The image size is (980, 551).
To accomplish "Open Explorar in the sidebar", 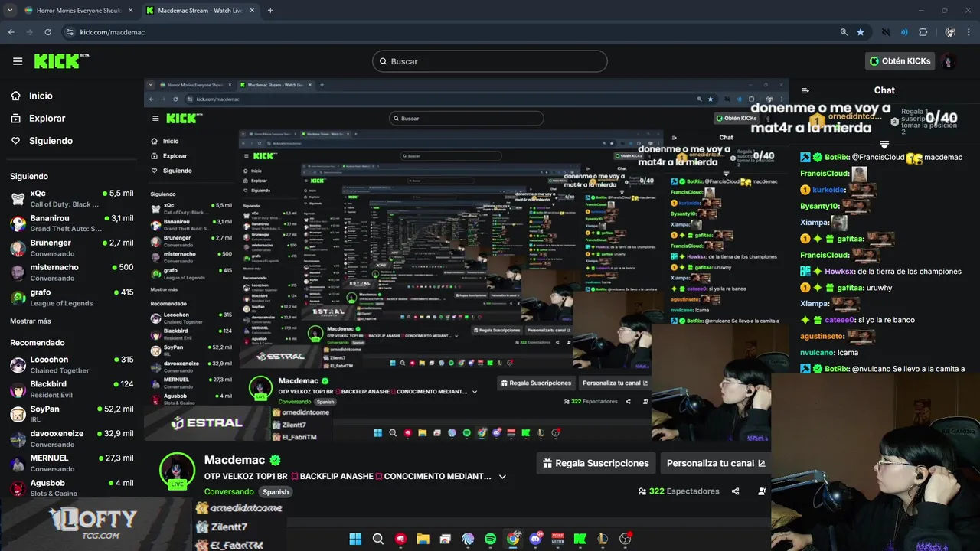I will pyautogui.click(x=47, y=118).
